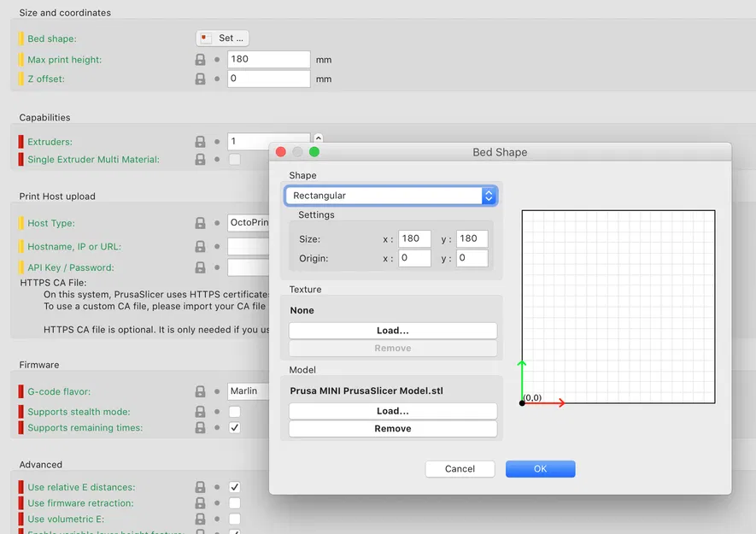This screenshot has width=756, height=534.
Task: Click OK in Bed Shape dialog
Action: [540, 469]
